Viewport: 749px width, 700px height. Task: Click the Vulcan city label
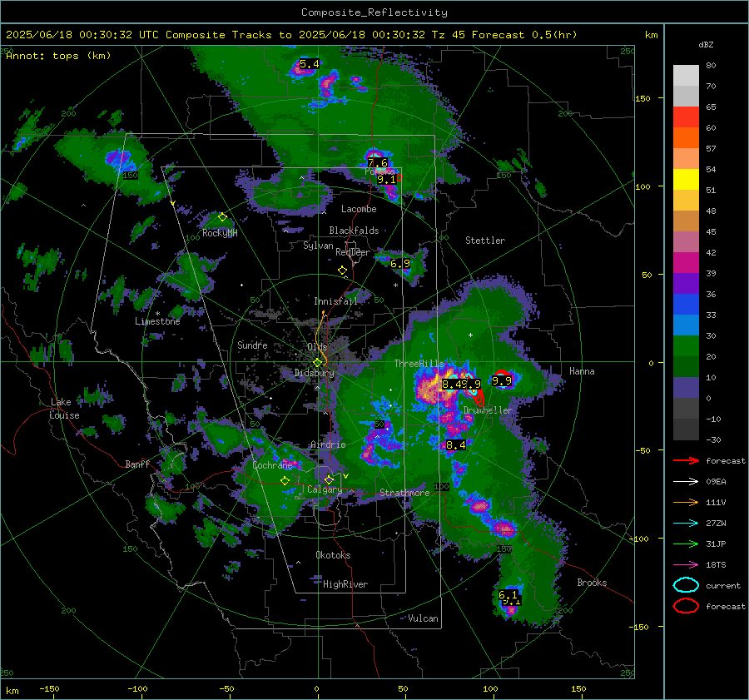click(x=423, y=618)
